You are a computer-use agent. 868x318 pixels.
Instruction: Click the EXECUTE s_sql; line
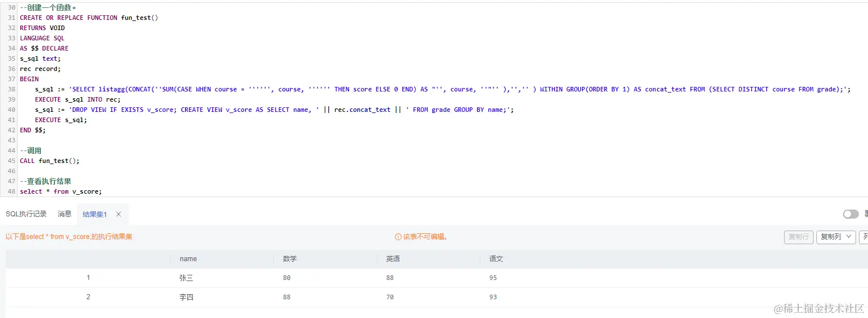(x=61, y=120)
